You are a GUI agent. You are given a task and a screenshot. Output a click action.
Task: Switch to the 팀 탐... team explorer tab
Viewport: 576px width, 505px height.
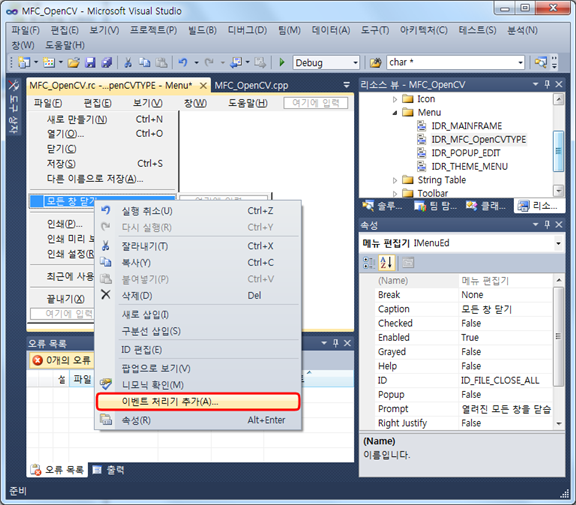(435, 206)
